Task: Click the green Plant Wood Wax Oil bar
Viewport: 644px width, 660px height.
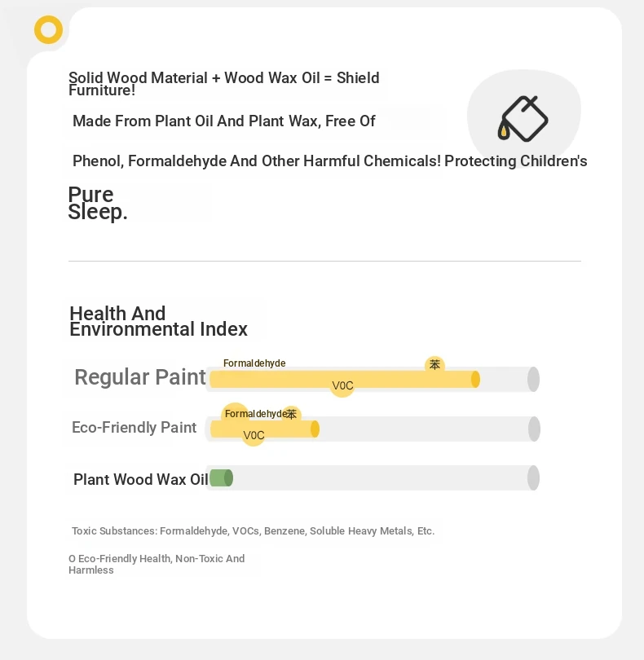Action: pos(221,478)
